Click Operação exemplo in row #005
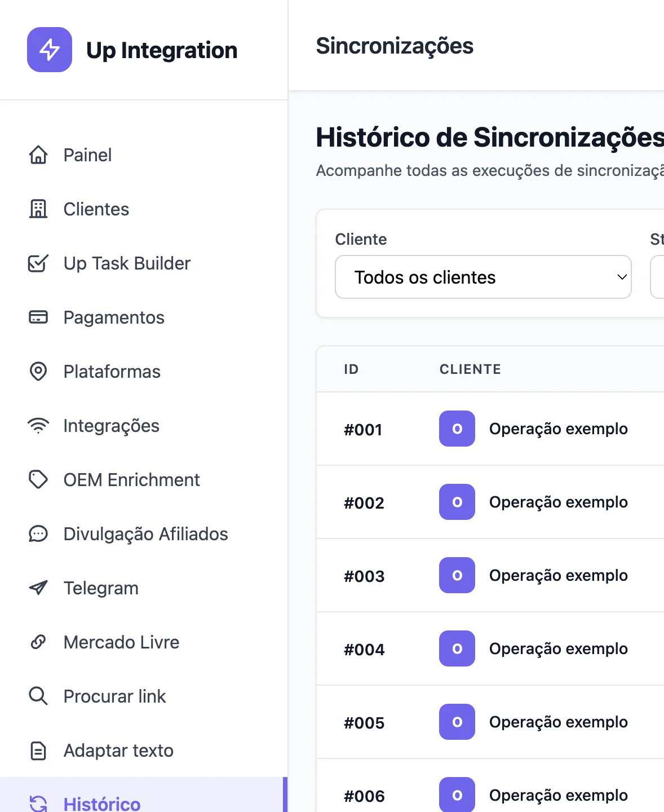Image resolution: width=664 pixels, height=812 pixels. click(559, 722)
